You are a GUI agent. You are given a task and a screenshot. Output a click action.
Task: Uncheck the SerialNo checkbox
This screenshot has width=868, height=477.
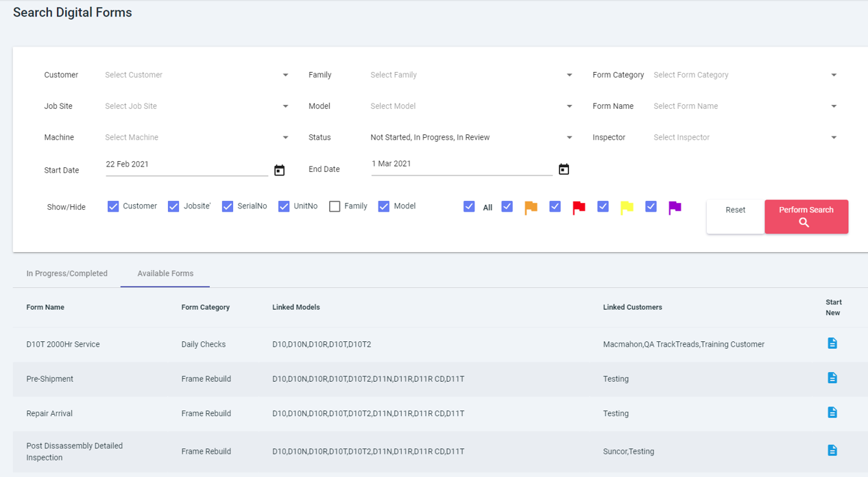pyautogui.click(x=227, y=206)
